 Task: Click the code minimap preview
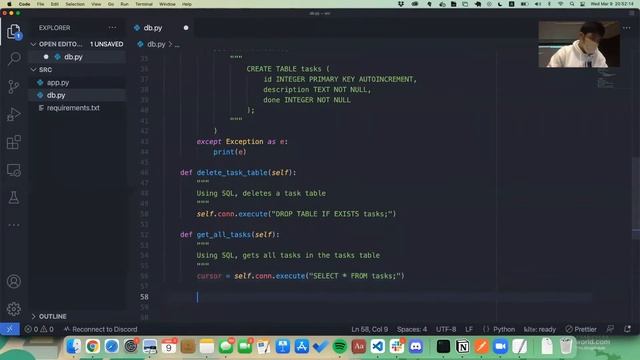point(606,78)
